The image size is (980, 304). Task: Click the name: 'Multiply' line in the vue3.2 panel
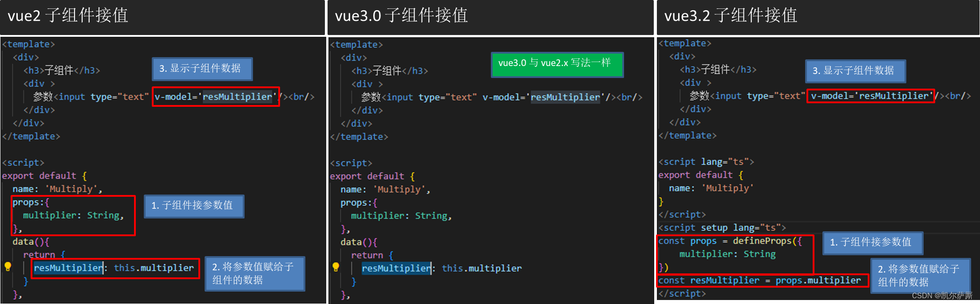click(711, 188)
